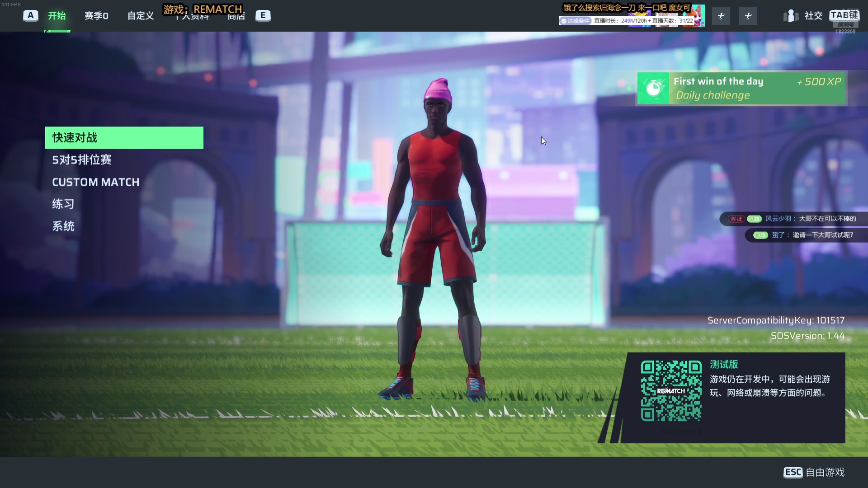Click the daily challenge stopwatch icon
868x488 pixels.
tap(653, 88)
